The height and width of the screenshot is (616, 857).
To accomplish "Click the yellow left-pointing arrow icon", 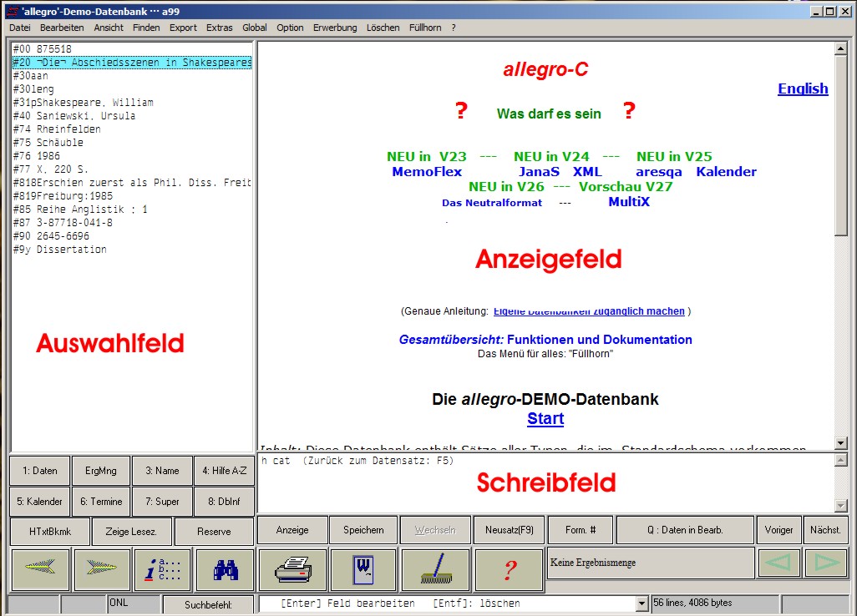I will click(x=40, y=570).
